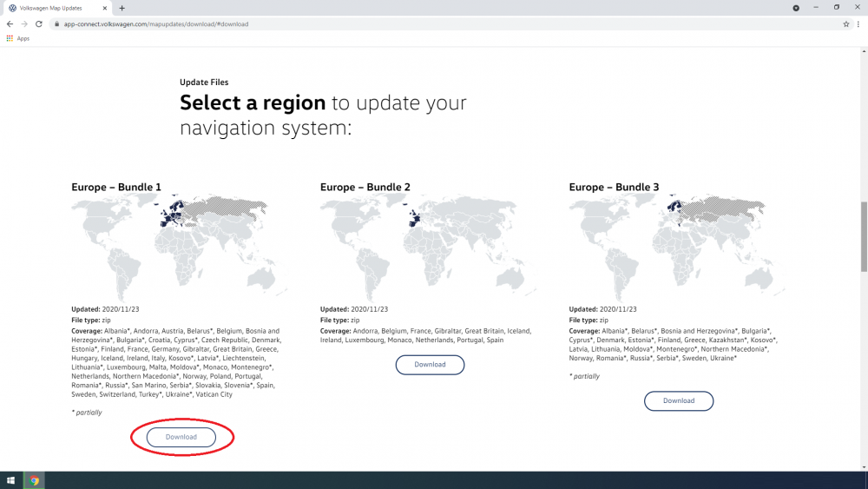Click the Bundle 3 coverage country list
The image size is (868, 489).
674,345
